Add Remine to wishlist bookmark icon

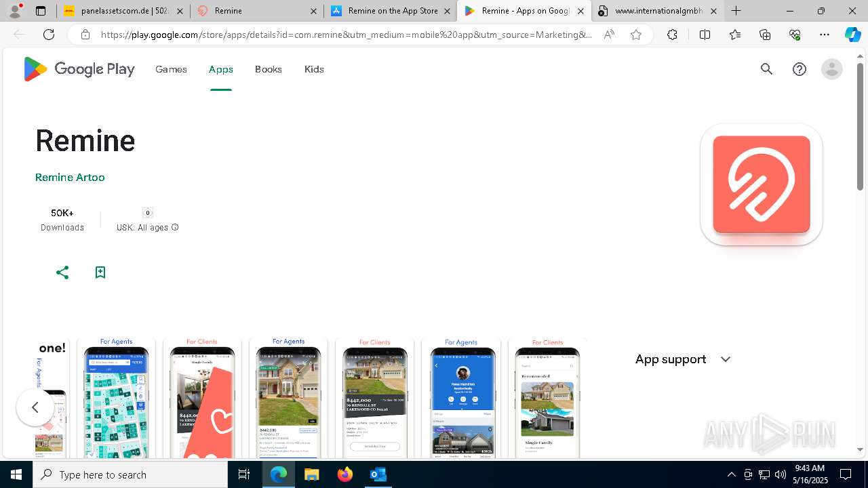tap(100, 272)
